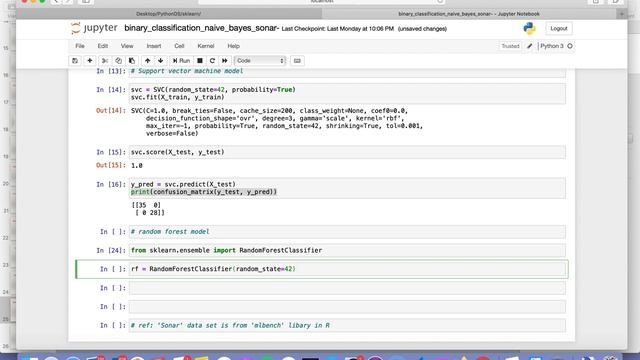This screenshot has width=640, height=360.
Task: Click the browser back arrow button
Action: click(x=56, y=2)
